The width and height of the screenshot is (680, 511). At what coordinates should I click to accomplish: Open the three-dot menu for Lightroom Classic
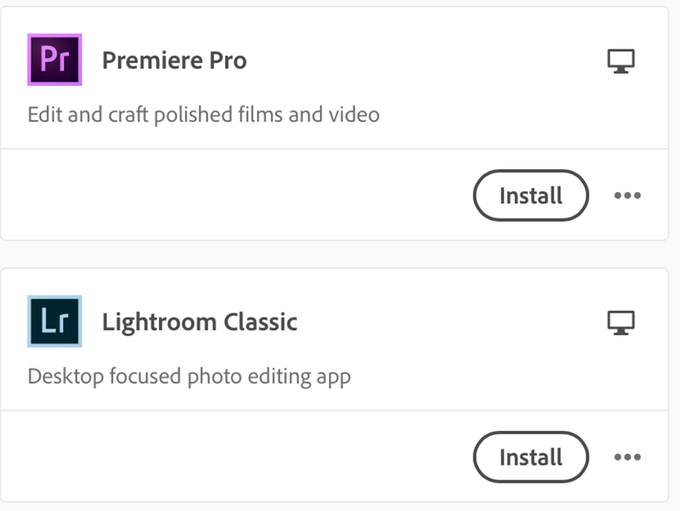tap(627, 457)
